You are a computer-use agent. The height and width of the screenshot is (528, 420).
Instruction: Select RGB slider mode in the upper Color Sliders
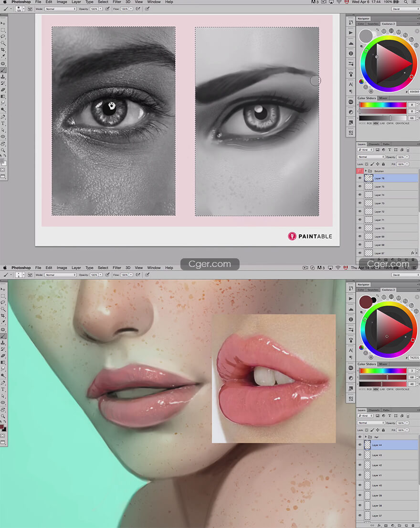point(369,124)
